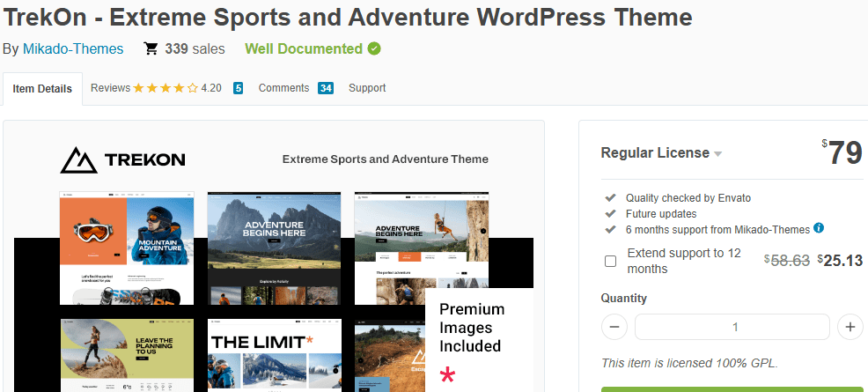Click the Premium Images Included badge
Screen dimensions: 868x392
(480, 340)
